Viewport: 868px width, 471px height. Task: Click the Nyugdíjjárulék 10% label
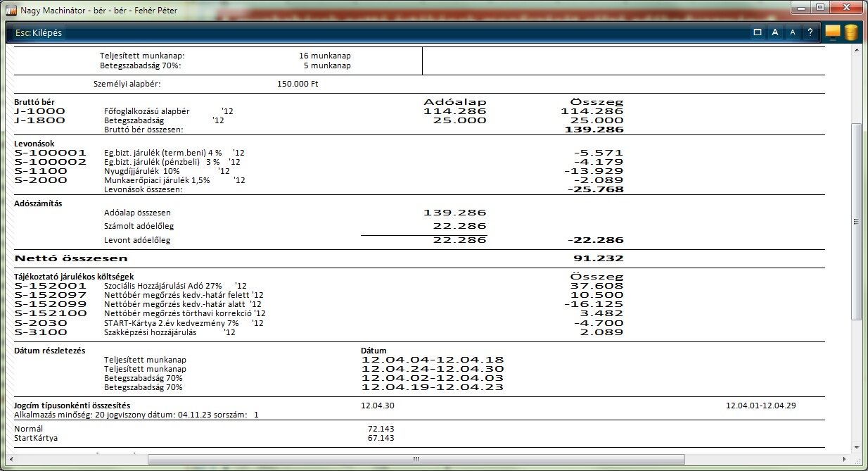(142, 171)
